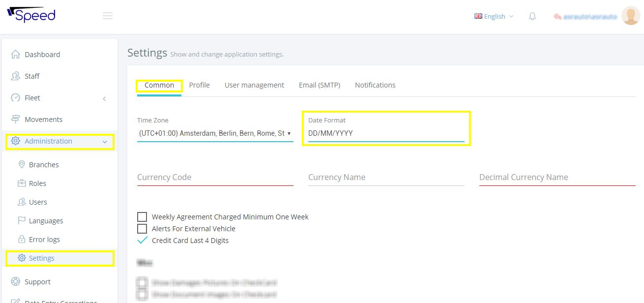The width and height of the screenshot is (644, 303).
Task: Open the Languages admin page
Action: point(46,221)
